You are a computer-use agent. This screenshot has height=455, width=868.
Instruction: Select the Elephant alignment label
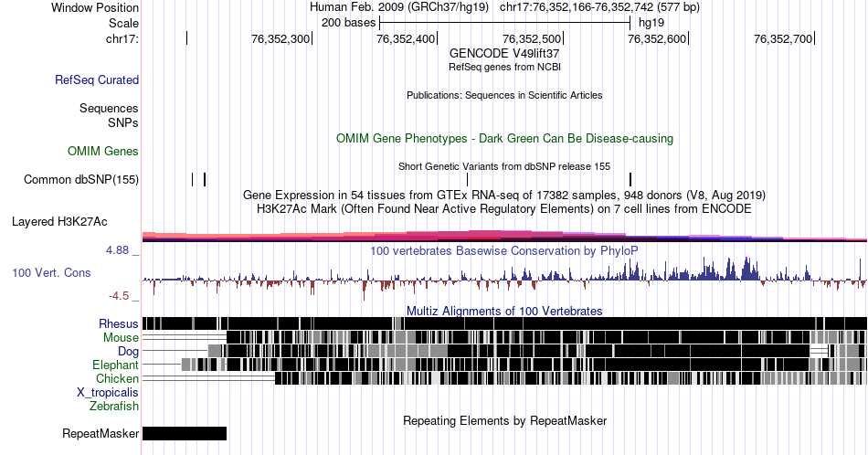point(115,365)
